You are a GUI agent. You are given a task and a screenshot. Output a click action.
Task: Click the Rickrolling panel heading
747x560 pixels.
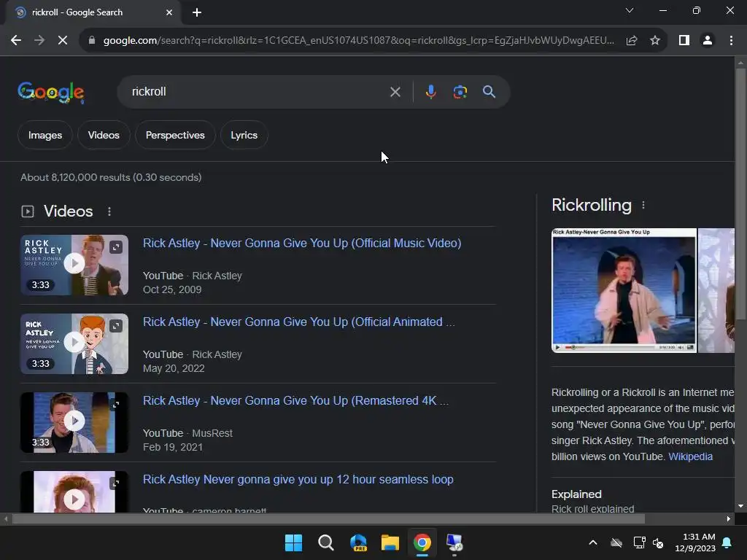(591, 205)
